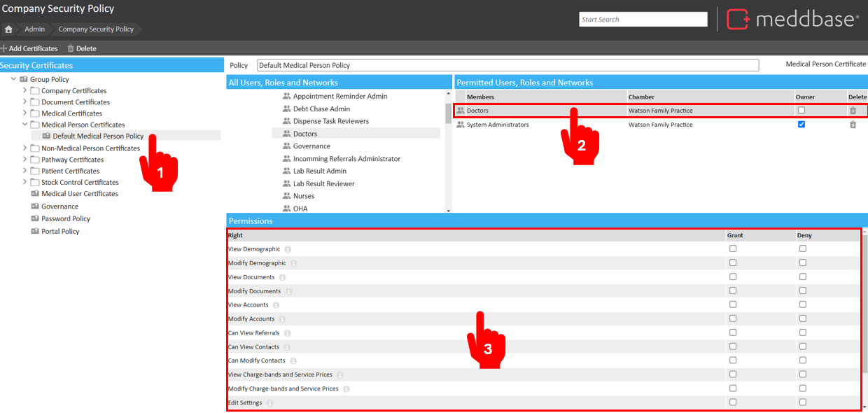The width and height of the screenshot is (868, 413).
Task: Collapse the Medical Person Certificates folder
Action: pos(25,125)
